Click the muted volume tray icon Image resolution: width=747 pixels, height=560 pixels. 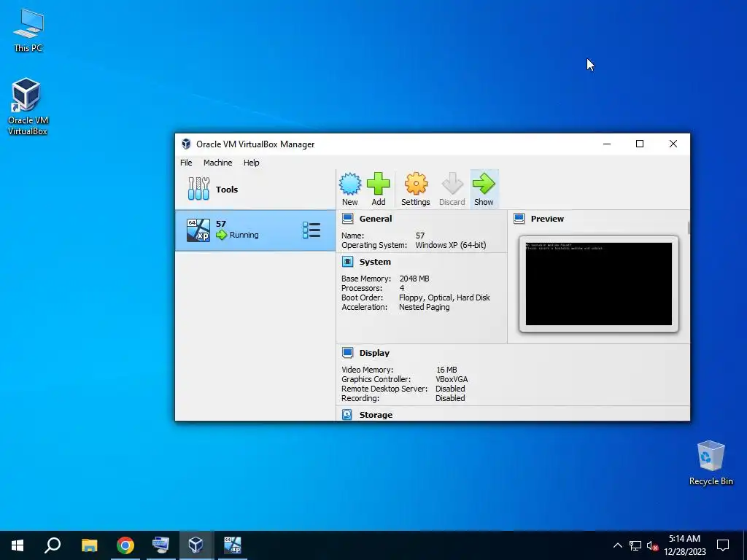click(x=652, y=545)
